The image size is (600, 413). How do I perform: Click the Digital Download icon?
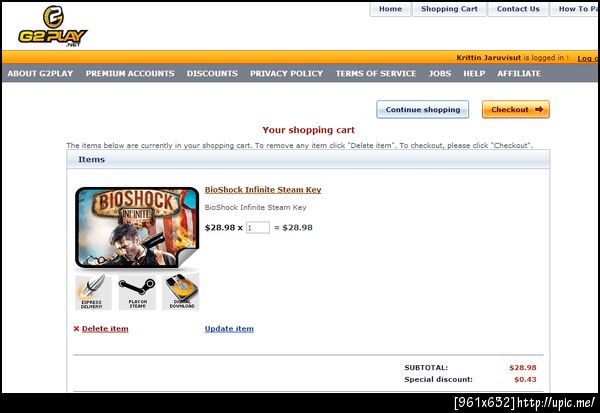coord(181,292)
